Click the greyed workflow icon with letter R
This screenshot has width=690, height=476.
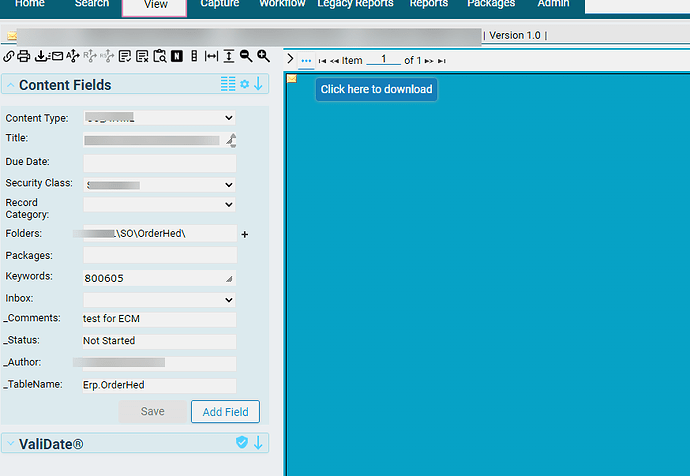pyautogui.click(x=90, y=56)
